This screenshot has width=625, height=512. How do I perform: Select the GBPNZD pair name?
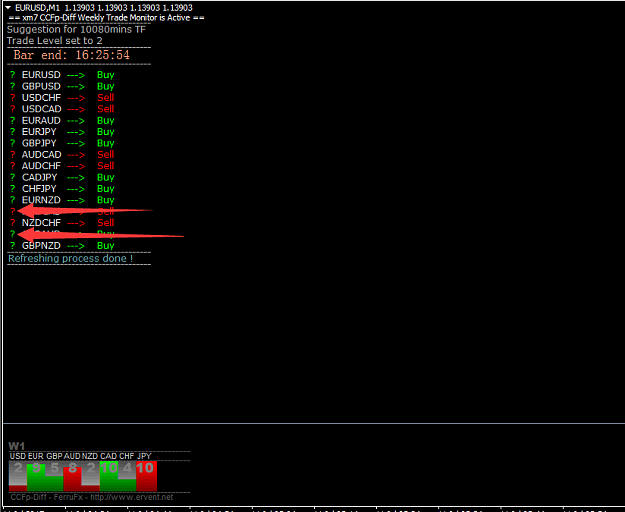[x=41, y=246]
